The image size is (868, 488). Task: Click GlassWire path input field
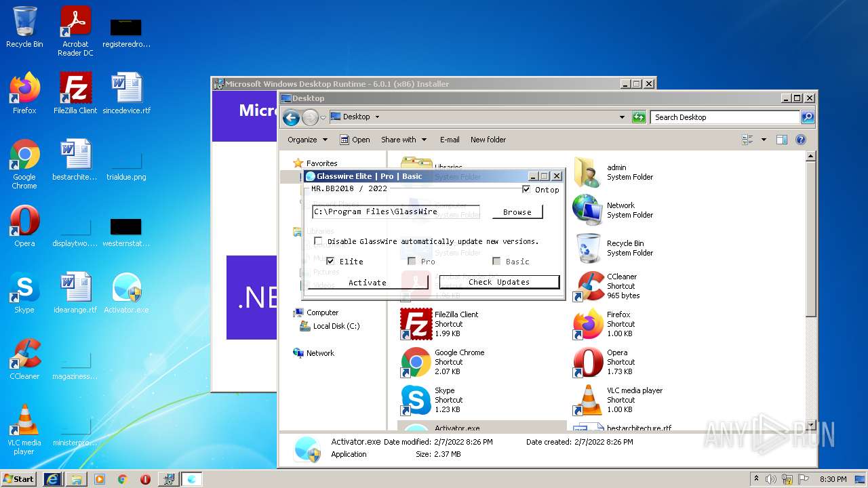pos(396,212)
